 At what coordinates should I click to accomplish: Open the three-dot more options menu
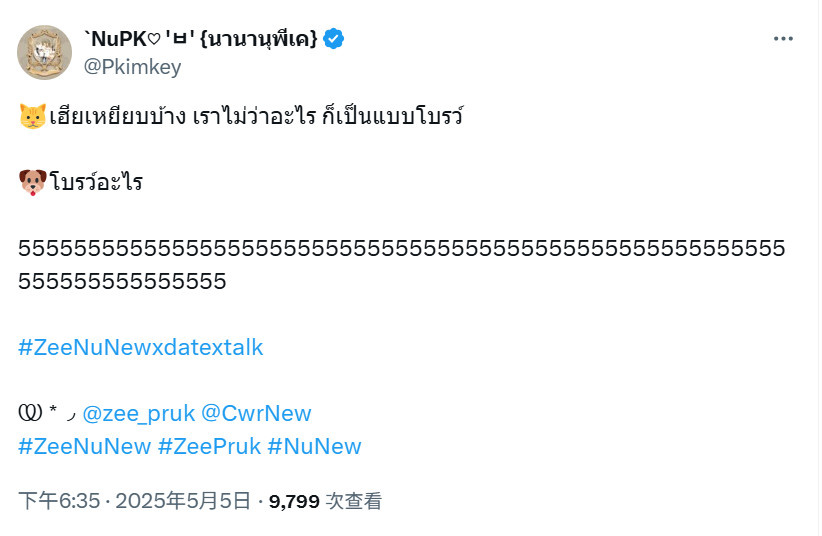coord(783,39)
